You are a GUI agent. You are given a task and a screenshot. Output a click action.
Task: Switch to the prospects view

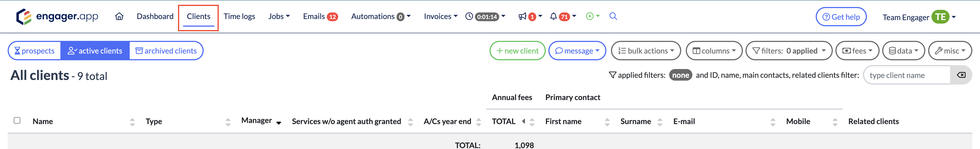tap(35, 51)
